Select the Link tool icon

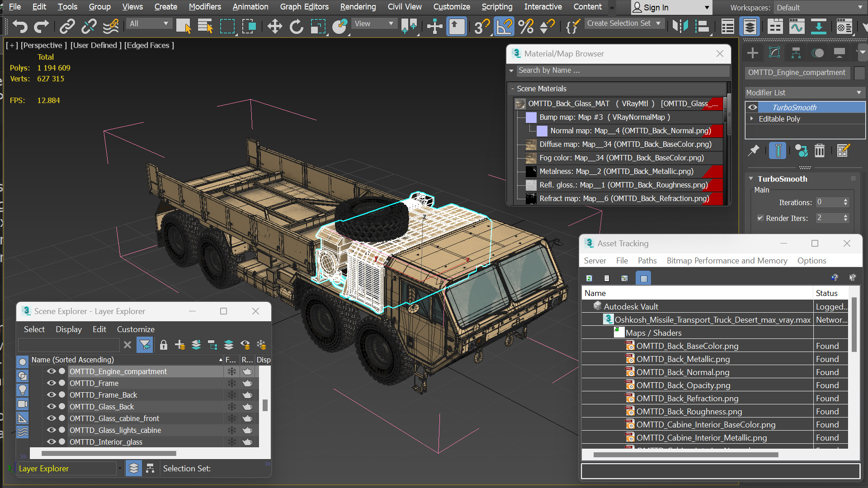[x=67, y=27]
